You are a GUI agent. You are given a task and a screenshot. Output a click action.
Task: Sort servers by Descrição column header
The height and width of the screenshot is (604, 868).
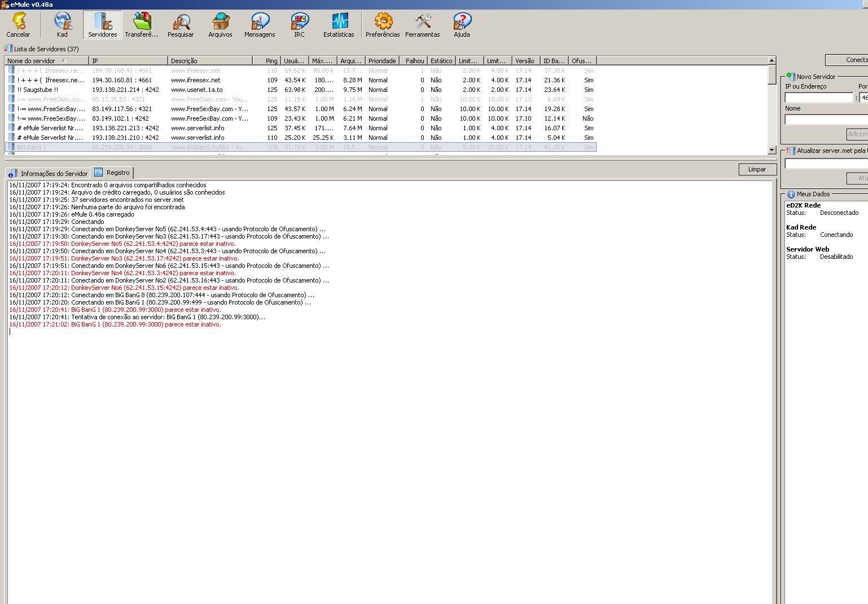pos(210,60)
